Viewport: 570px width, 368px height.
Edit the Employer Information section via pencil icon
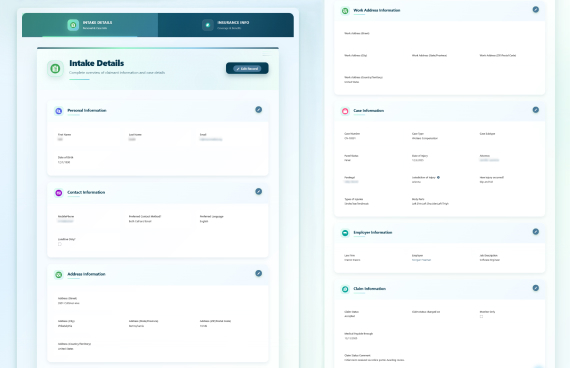click(536, 231)
